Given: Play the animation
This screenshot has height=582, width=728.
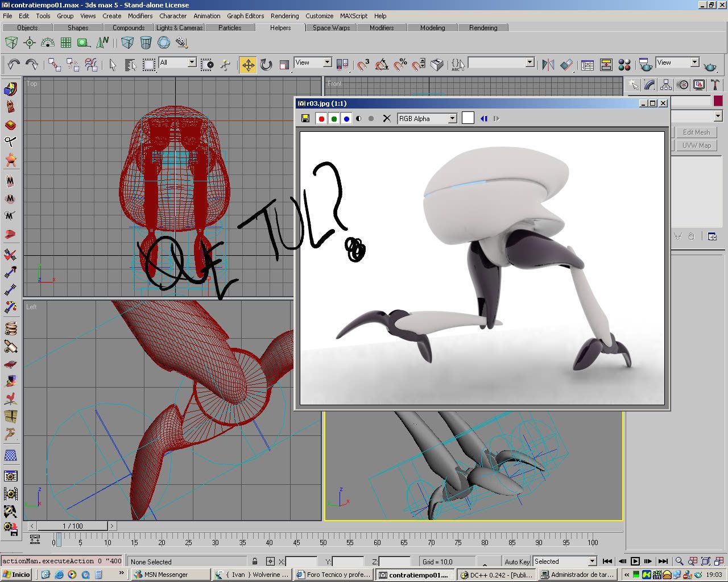Looking at the screenshot, I should click(x=635, y=562).
